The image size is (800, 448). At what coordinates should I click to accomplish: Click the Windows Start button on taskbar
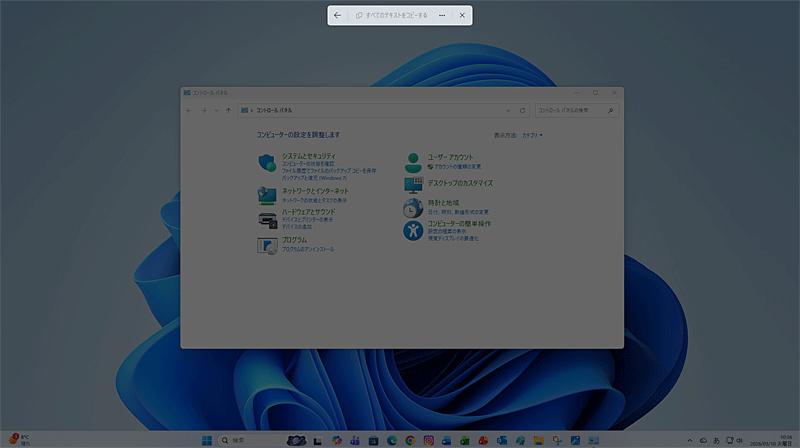pos(207,440)
